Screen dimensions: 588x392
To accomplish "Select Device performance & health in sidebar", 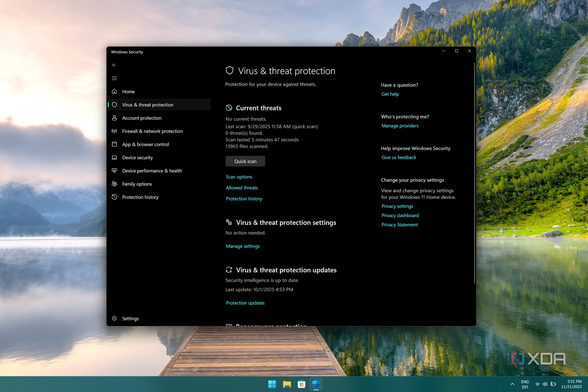I will pos(159,171).
